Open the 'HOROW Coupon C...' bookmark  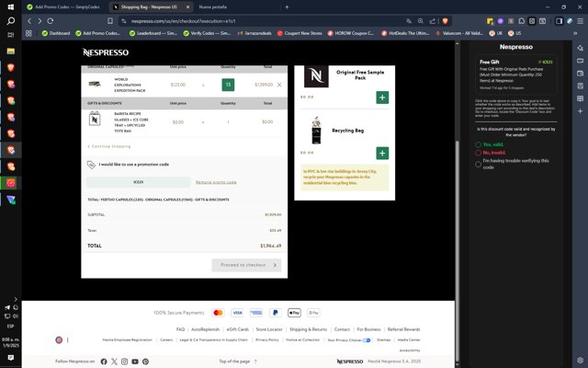click(351, 33)
